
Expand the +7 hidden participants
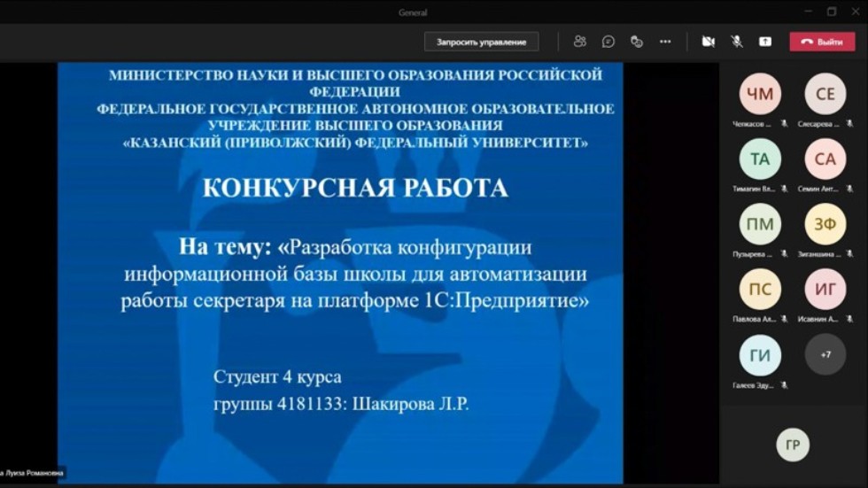click(x=825, y=354)
